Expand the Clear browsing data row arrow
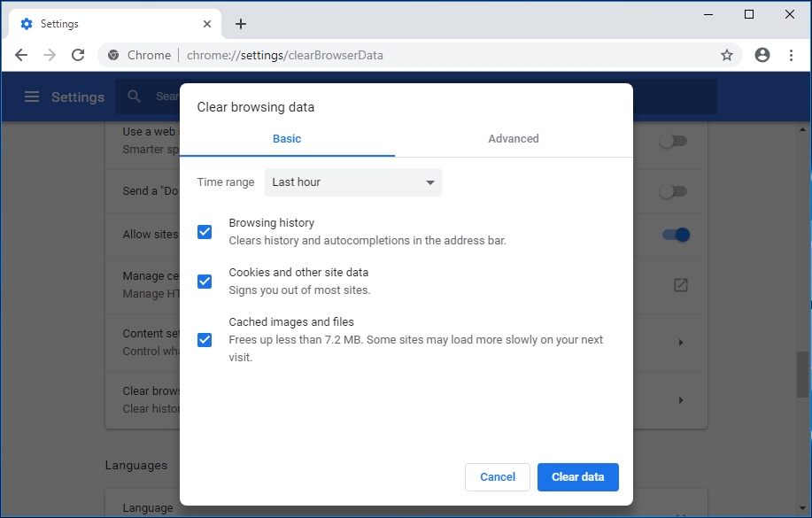The height and width of the screenshot is (518, 812). [x=680, y=399]
